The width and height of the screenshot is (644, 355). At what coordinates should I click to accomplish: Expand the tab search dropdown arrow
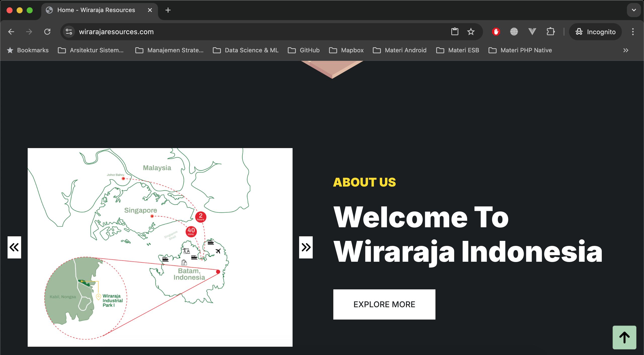(x=634, y=10)
